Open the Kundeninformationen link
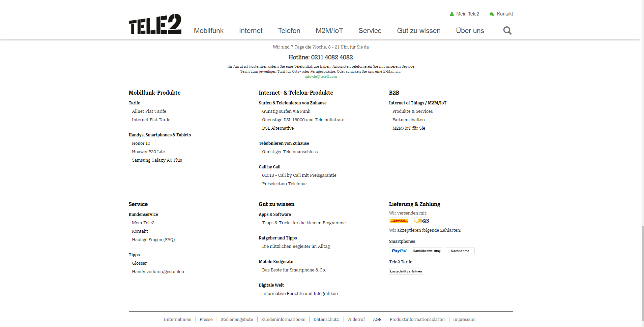This screenshot has width=644, height=327. [x=283, y=320]
